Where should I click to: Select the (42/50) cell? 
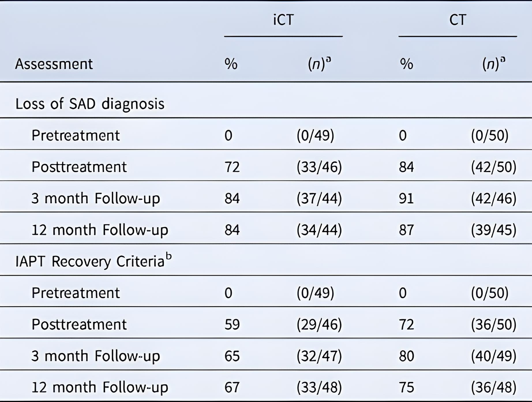[493, 167]
